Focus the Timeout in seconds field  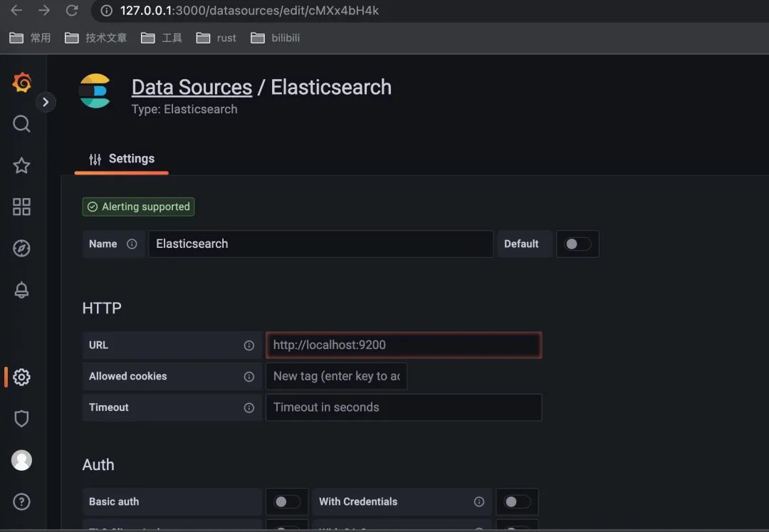coord(404,407)
